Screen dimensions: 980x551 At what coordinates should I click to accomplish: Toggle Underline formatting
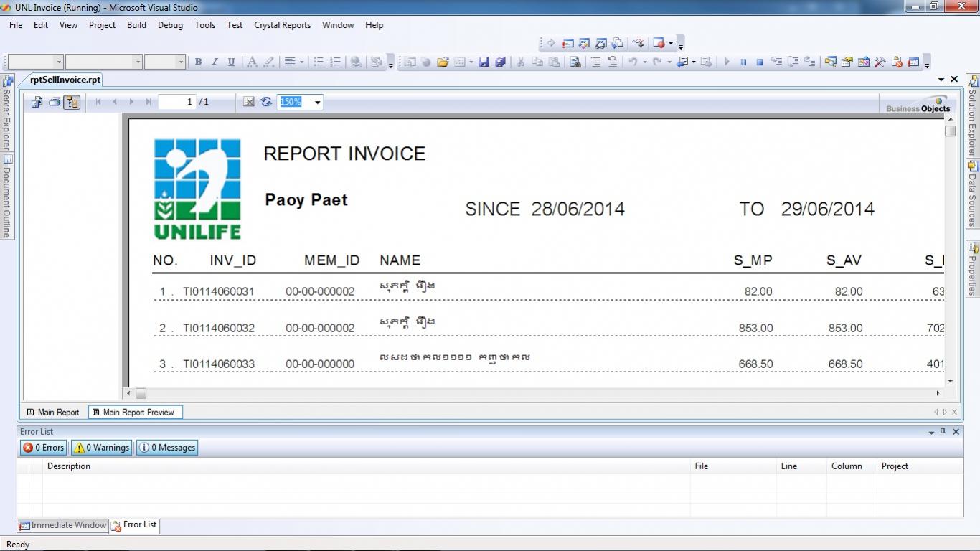pos(231,62)
